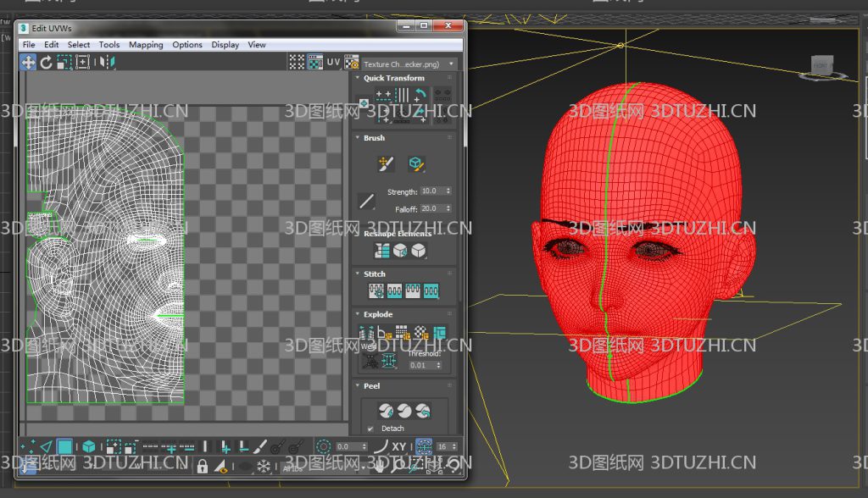Open the Mapping menu

point(146,45)
